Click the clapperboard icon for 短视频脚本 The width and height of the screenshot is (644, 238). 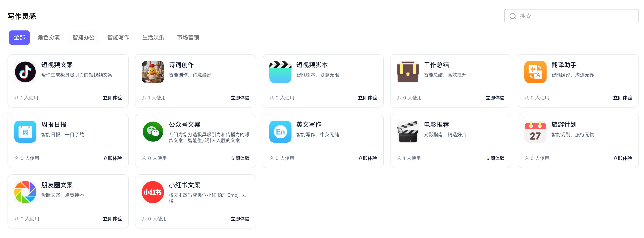280,72
